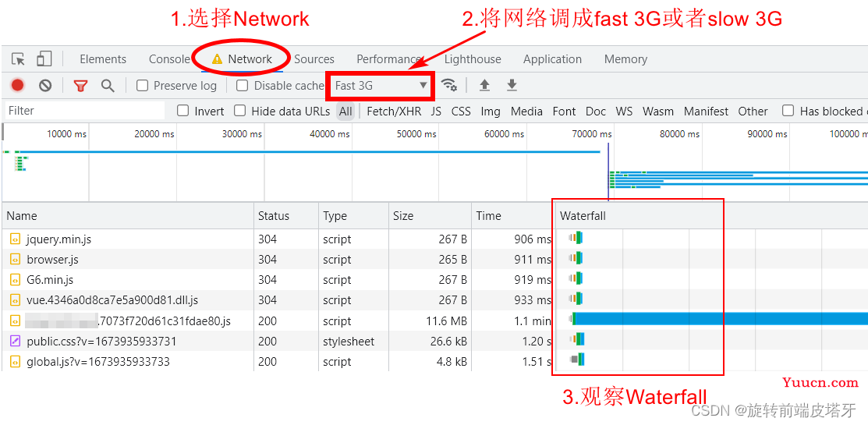868x425 pixels.
Task: Click the script icon beside browser.js
Action: 15,259
